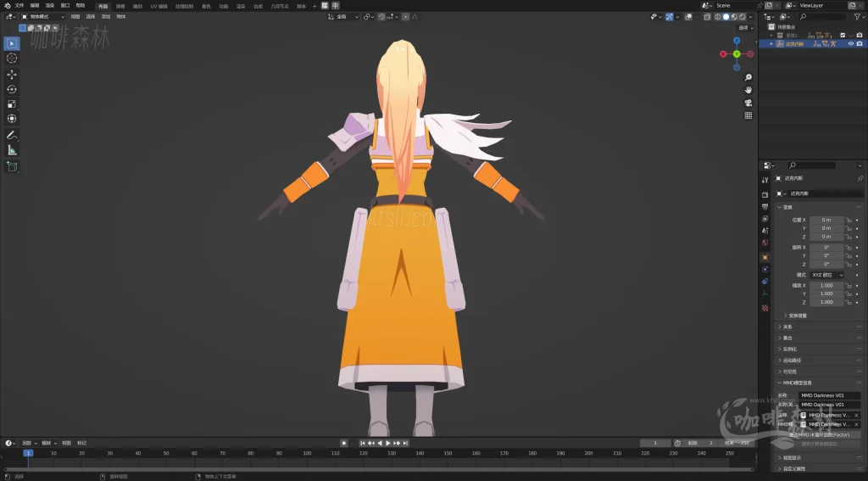The image size is (868, 481).
Task: Toggle the first collection's exclude checkbox in outliner
Action: pos(843,35)
